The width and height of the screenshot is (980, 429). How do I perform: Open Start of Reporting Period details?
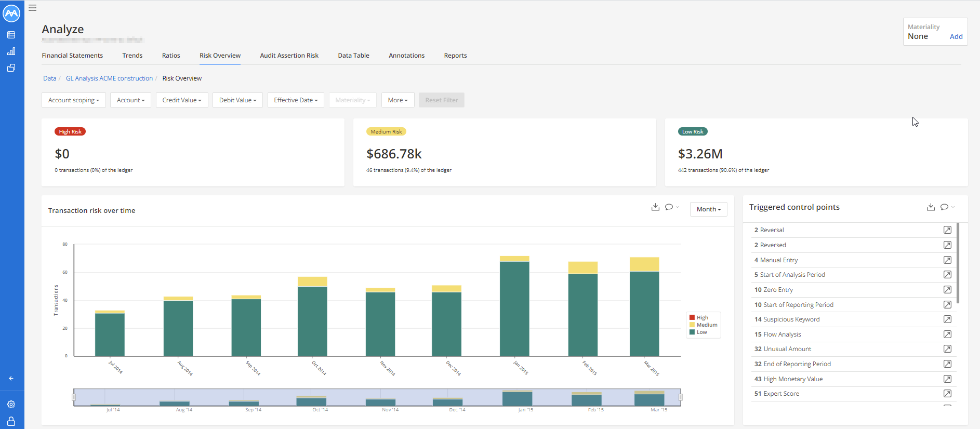(x=947, y=305)
